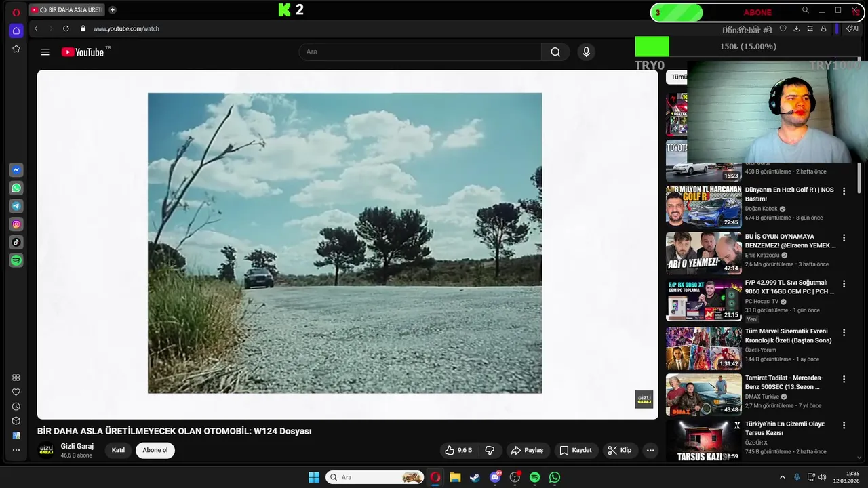Open File Explorer from taskbar

[x=455, y=477]
